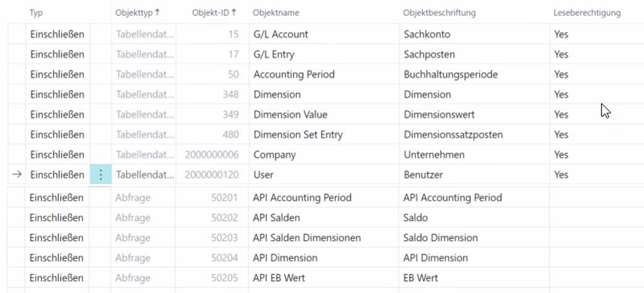The width and height of the screenshot is (644, 293).
Task: Click the Typ column header
Action: pyautogui.click(x=36, y=12)
